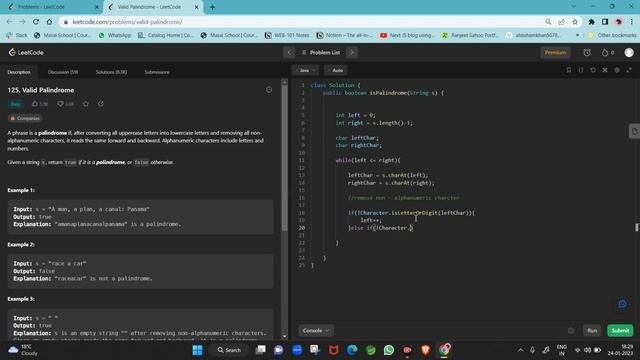Open WhatsApp bookmark in bookmarks bar
This screenshot has width=640, height=360.
pyautogui.click(x=115, y=36)
